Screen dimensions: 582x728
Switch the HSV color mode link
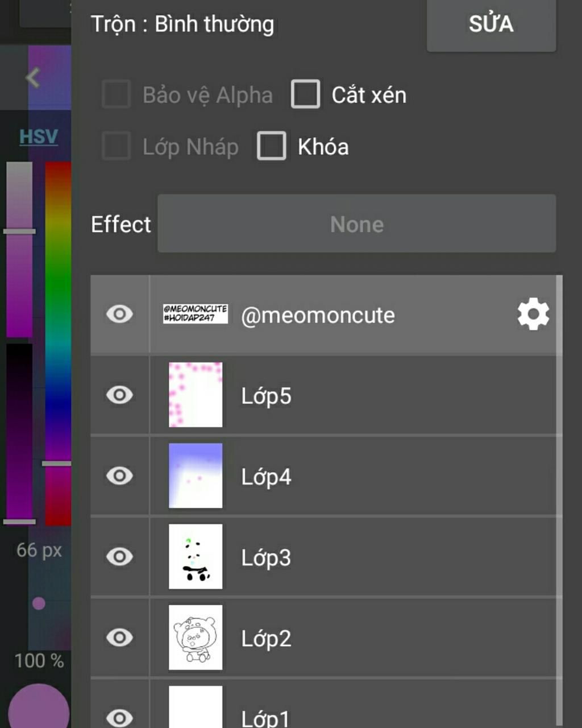tap(39, 136)
